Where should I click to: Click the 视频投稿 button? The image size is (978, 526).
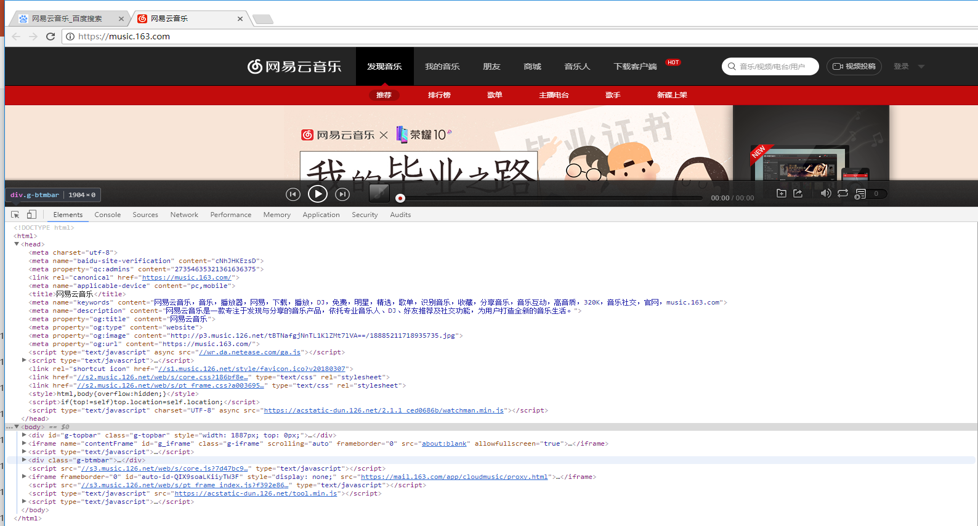click(854, 66)
